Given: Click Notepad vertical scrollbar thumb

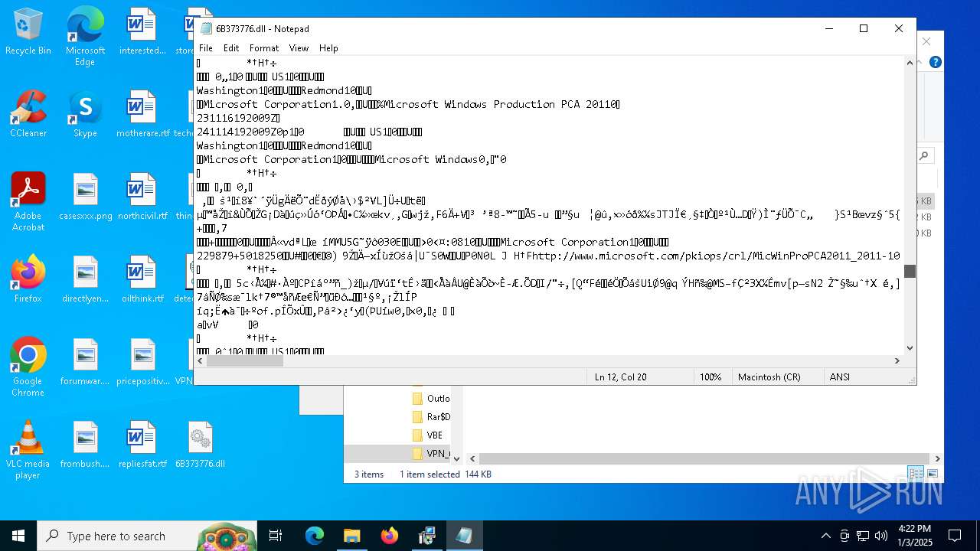Looking at the screenshot, I should 910,272.
